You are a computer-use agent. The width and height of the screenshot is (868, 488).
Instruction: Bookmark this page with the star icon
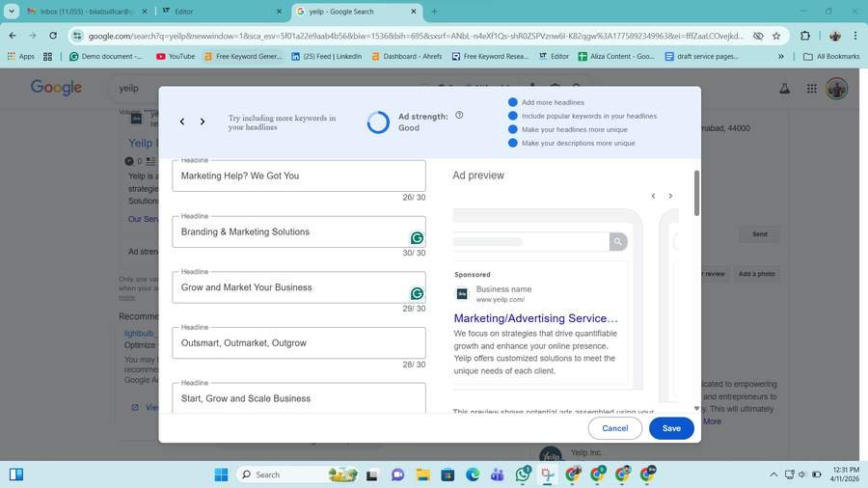(x=776, y=36)
